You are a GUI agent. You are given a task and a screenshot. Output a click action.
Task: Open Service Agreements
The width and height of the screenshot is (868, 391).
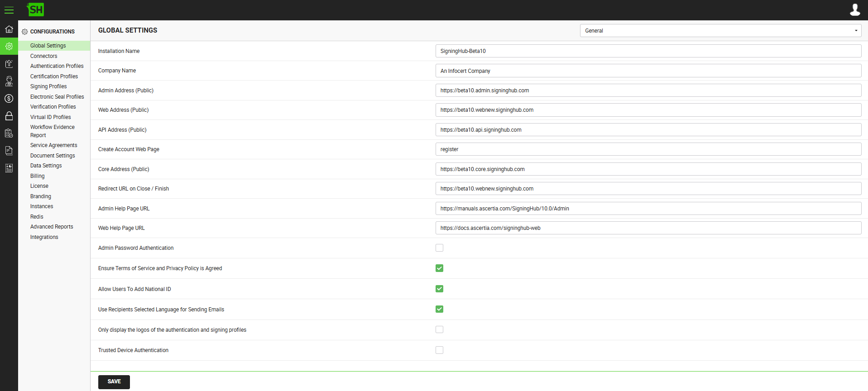54,145
